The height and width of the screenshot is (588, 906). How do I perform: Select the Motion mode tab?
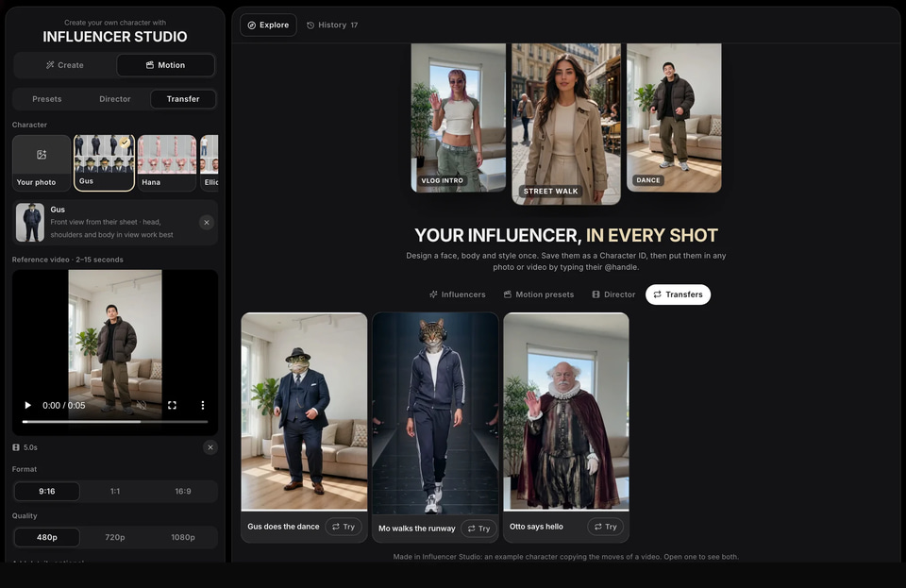pyautogui.click(x=165, y=65)
